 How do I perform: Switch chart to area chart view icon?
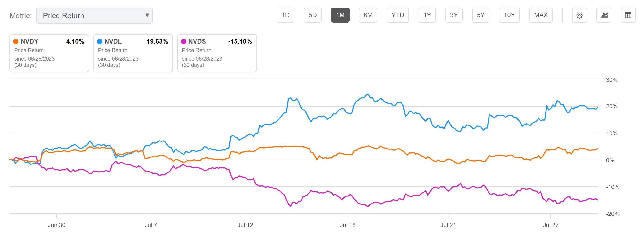pos(604,15)
